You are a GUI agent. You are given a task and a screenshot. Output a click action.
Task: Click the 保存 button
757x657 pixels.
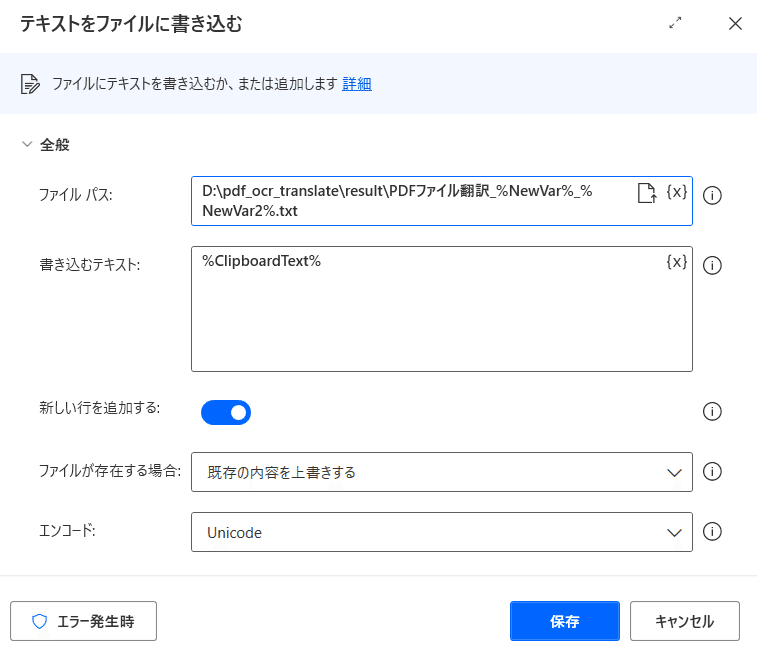565,621
